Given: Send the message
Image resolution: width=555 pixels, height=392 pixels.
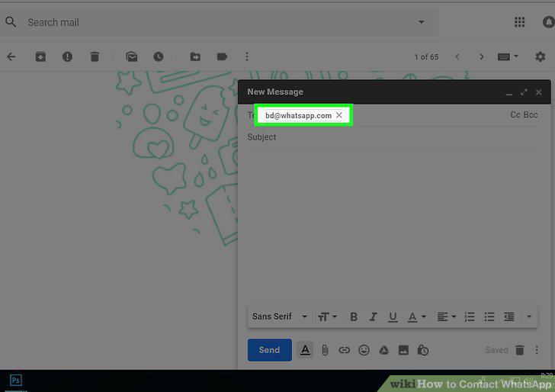Looking at the screenshot, I should pyautogui.click(x=270, y=350).
